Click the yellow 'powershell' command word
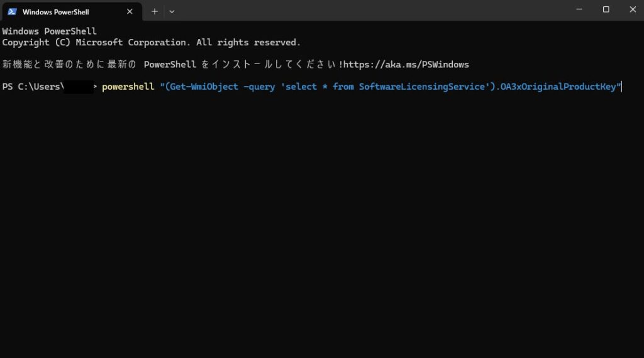The width and height of the screenshot is (644, 358). point(128,87)
